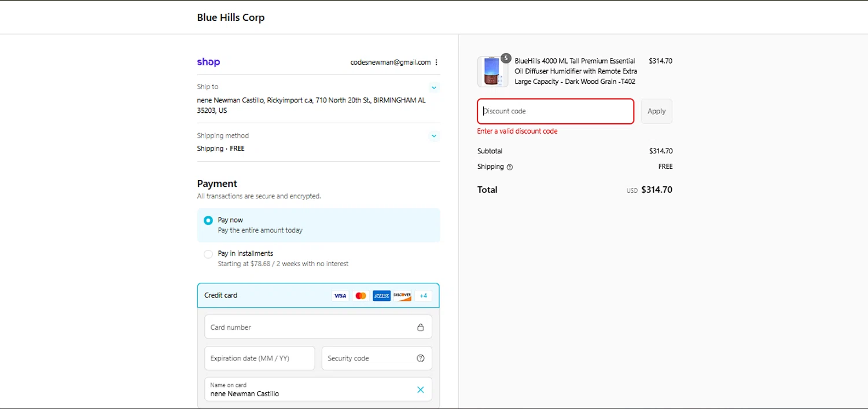Viewport: 868px width, 409px height.
Task: Click the lock icon in Card number
Action: 421,327
